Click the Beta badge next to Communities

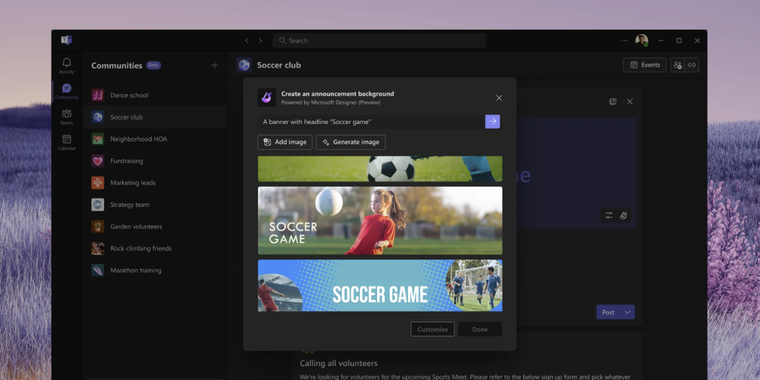tap(154, 65)
